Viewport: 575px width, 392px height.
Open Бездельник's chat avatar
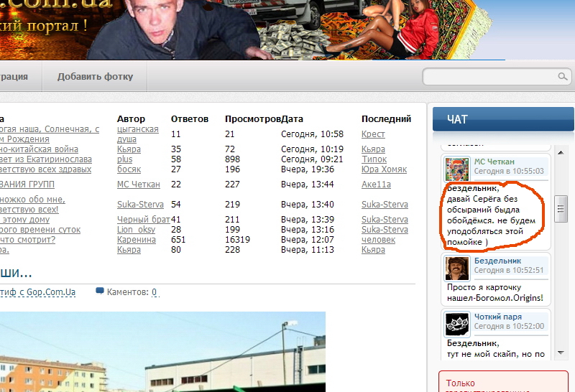(x=457, y=269)
